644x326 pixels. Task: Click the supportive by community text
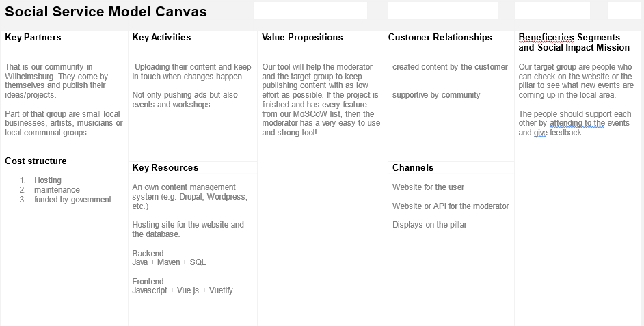435,95
